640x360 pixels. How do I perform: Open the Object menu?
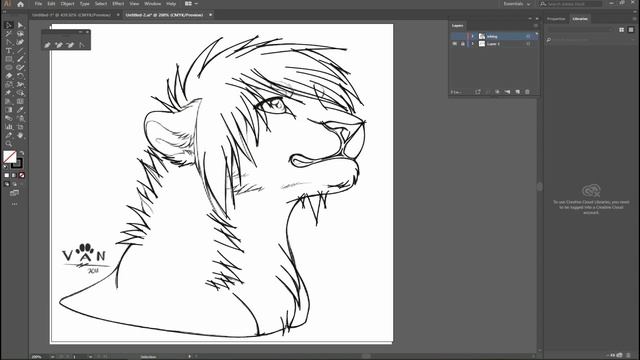click(x=67, y=4)
